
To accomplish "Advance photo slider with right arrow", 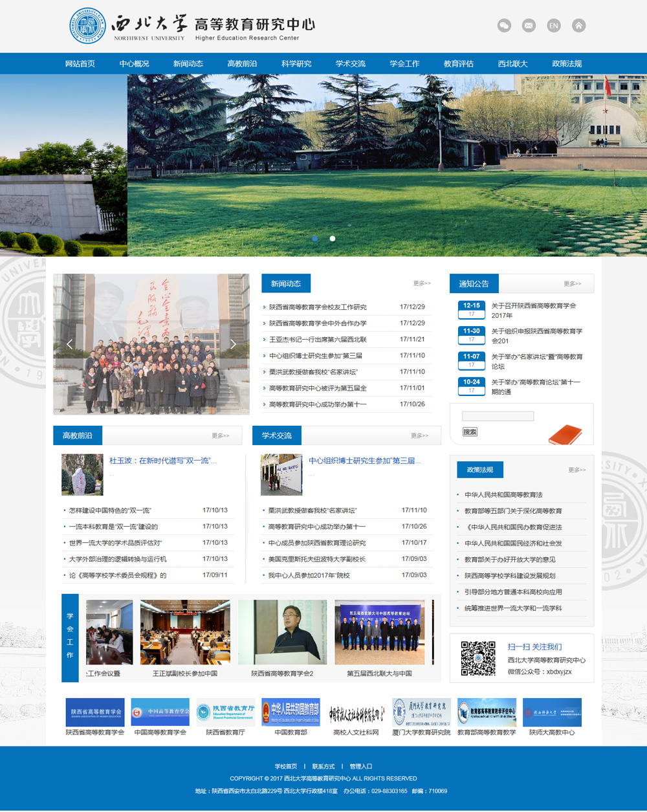I will [233, 344].
